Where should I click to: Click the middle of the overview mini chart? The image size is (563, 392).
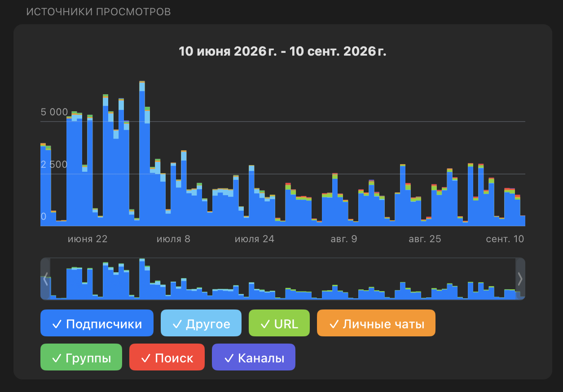click(x=283, y=279)
